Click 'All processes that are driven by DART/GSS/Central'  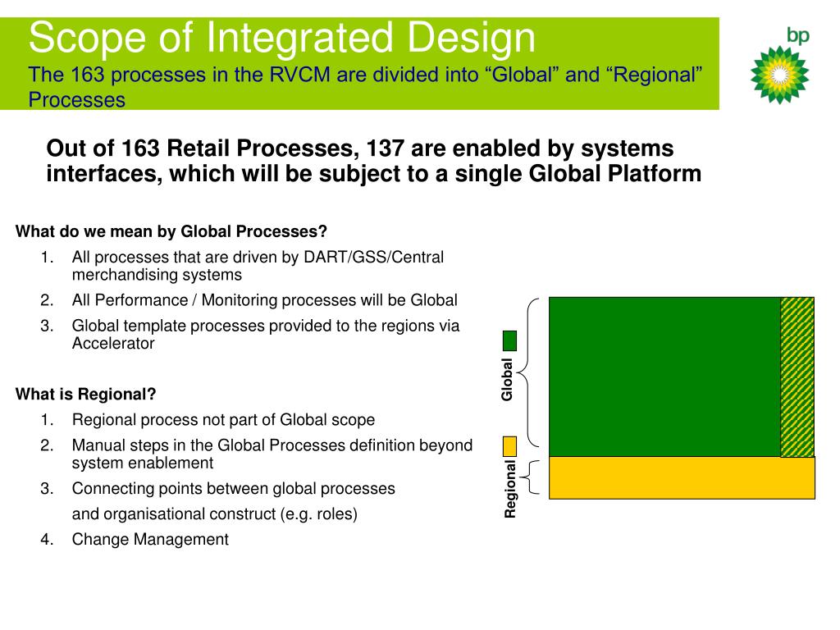click(258, 257)
